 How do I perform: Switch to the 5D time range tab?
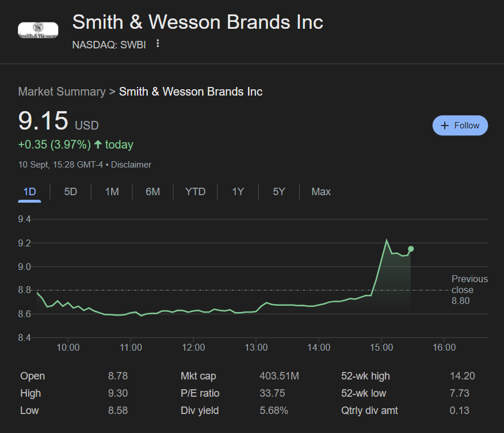tap(70, 192)
